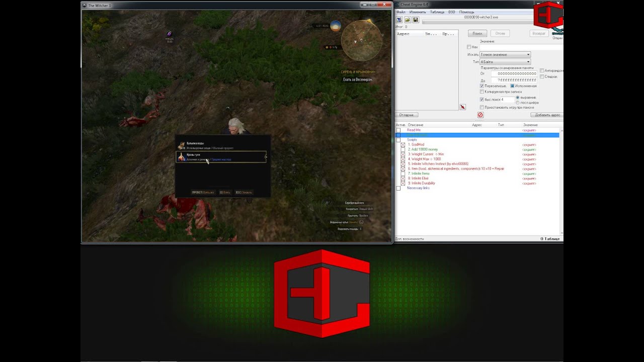Open the Искать scan type dropdown
644x362 pixels.
(505, 54)
